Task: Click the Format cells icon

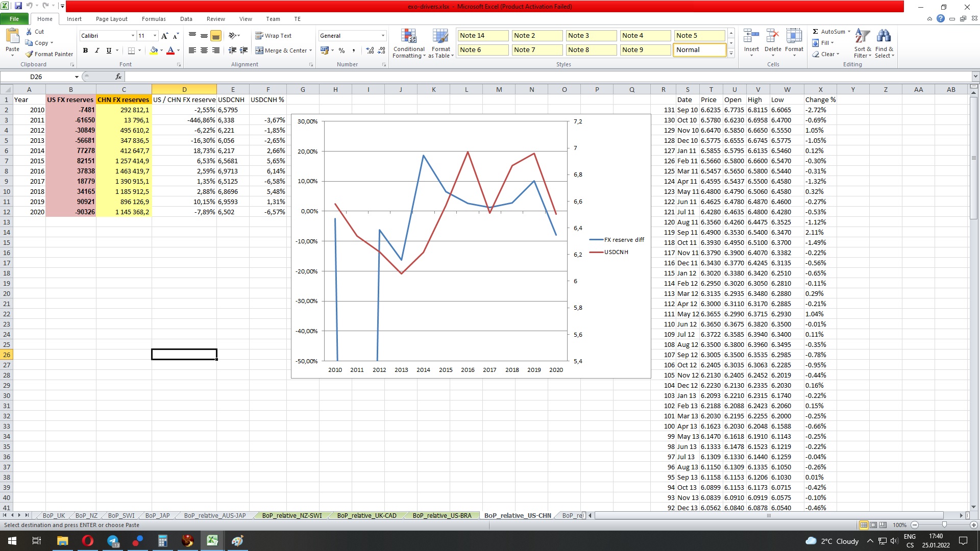Action: [x=794, y=37]
